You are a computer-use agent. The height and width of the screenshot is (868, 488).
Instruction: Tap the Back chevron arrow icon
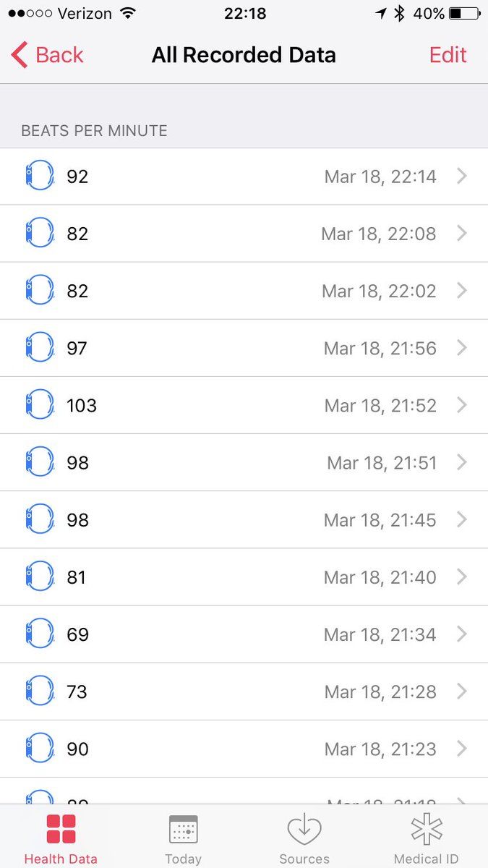[20, 55]
